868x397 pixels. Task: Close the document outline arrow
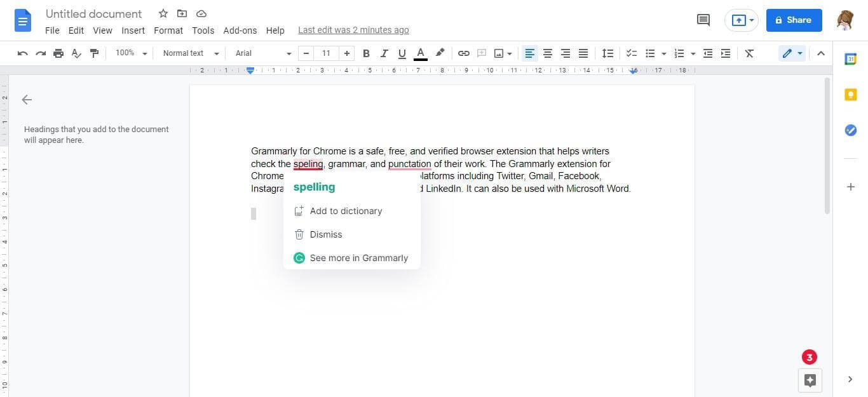point(27,100)
